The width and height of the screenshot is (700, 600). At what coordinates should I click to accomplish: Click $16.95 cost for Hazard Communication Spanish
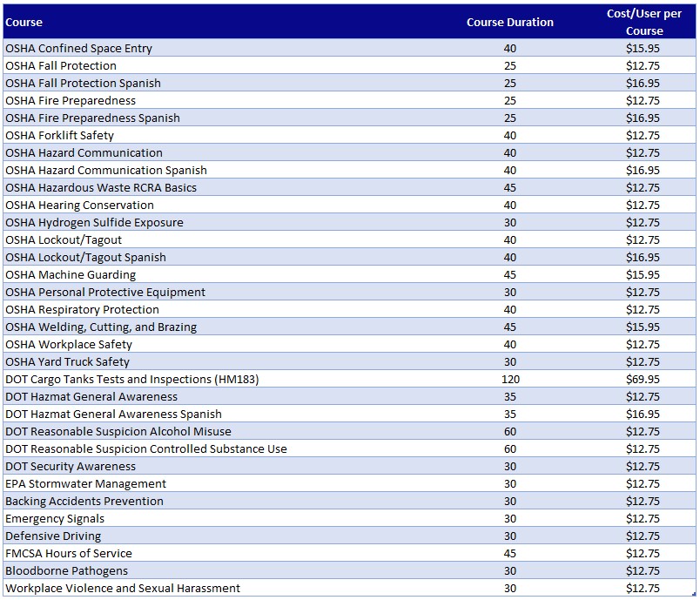tap(643, 170)
